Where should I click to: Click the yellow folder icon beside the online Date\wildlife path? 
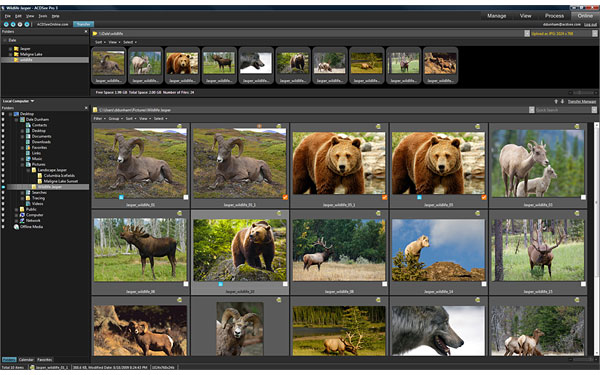[x=95, y=34]
